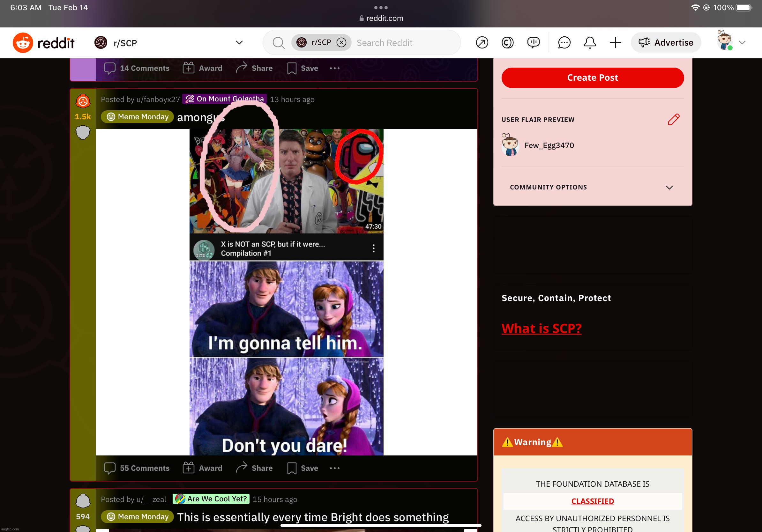Screen dimensions: 762x532
Task: Open the Few_Egg3470 flair preview name
Action: (549, 145)
